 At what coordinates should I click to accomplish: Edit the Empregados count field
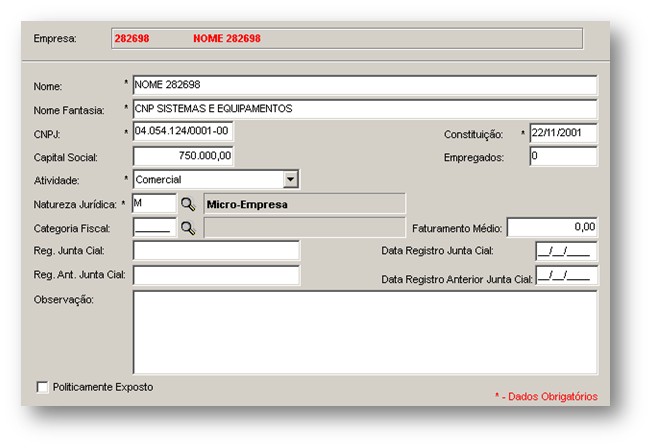click(563, 156)
